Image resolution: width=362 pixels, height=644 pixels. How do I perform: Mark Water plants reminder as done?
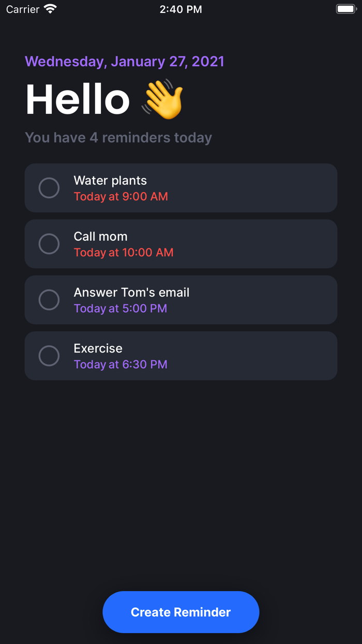tap(49, 188)
